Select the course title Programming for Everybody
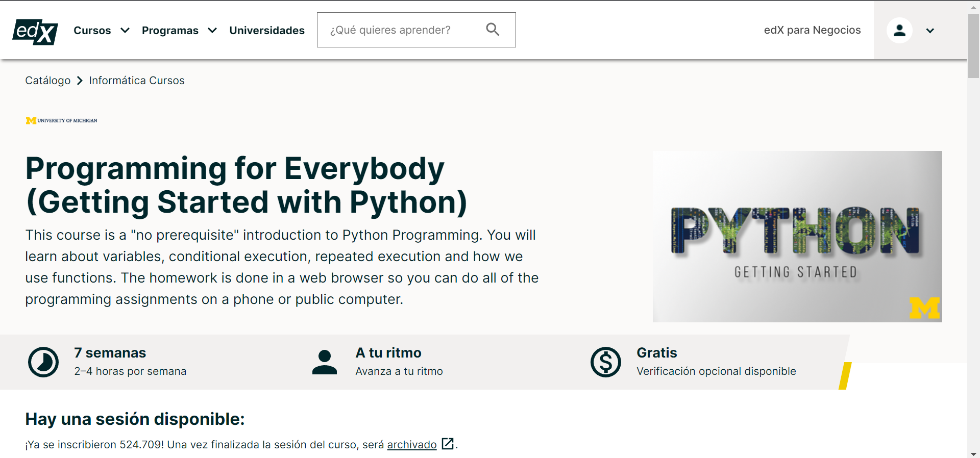980x458 pixels. click(247, 185)
